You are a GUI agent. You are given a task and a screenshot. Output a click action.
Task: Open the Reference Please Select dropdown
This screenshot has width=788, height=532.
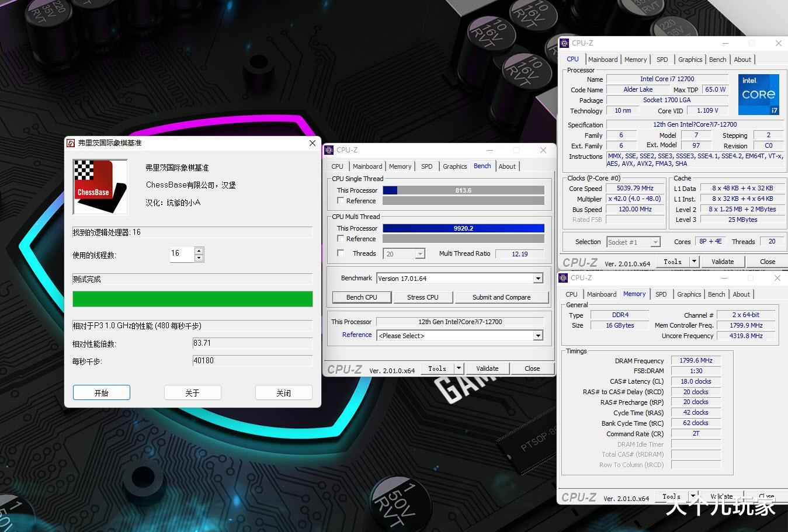[539, 335]
